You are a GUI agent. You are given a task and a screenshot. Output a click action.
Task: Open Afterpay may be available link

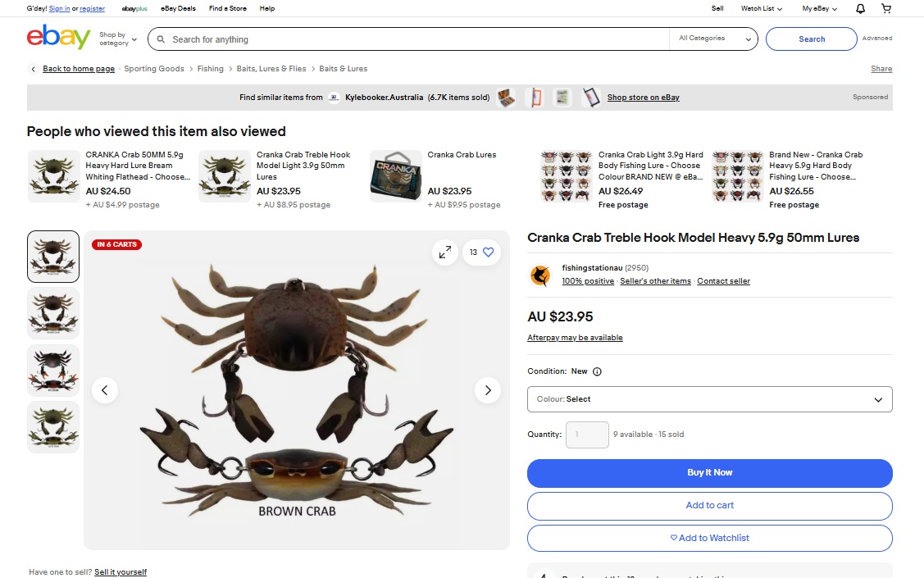click(575, 338)
